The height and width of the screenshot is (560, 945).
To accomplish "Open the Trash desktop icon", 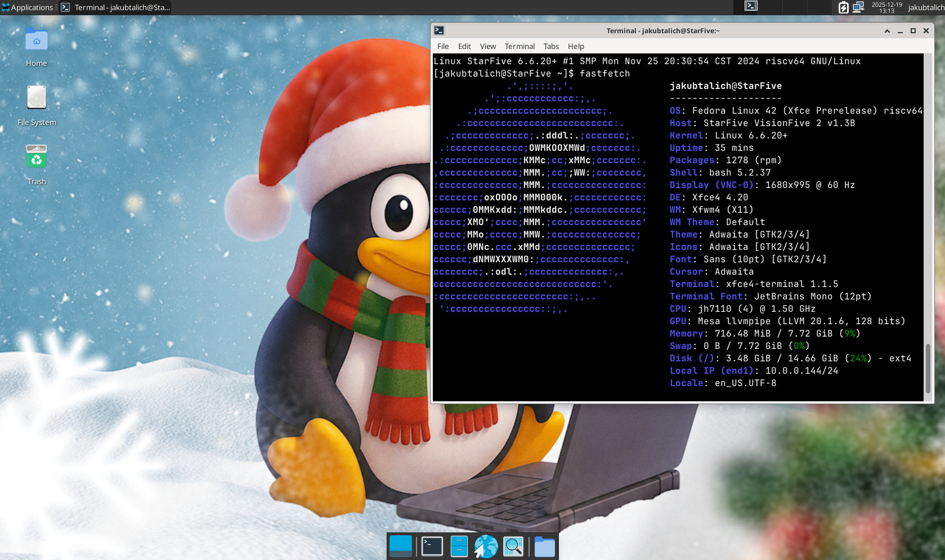I will [37, 158].
